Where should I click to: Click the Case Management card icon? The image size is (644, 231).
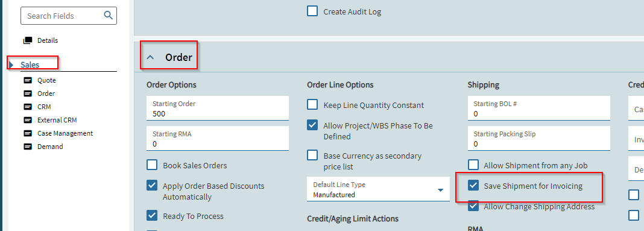point(28,133)
